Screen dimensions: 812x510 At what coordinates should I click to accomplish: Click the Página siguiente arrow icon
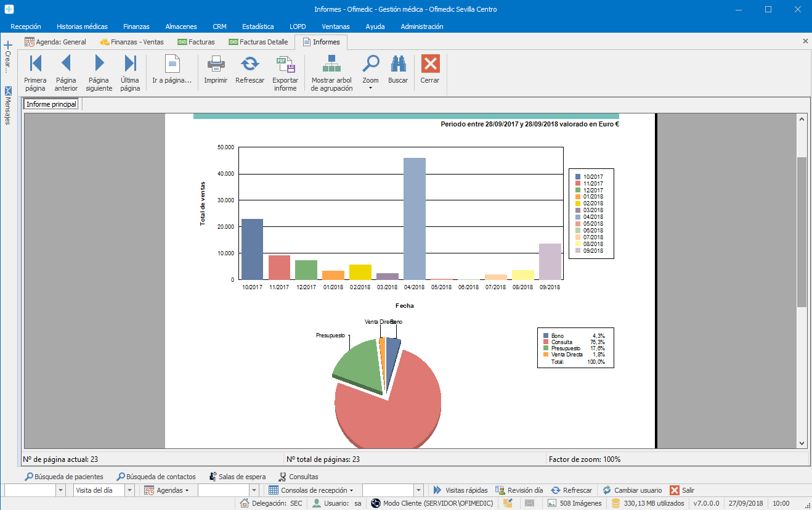point(99,64)
